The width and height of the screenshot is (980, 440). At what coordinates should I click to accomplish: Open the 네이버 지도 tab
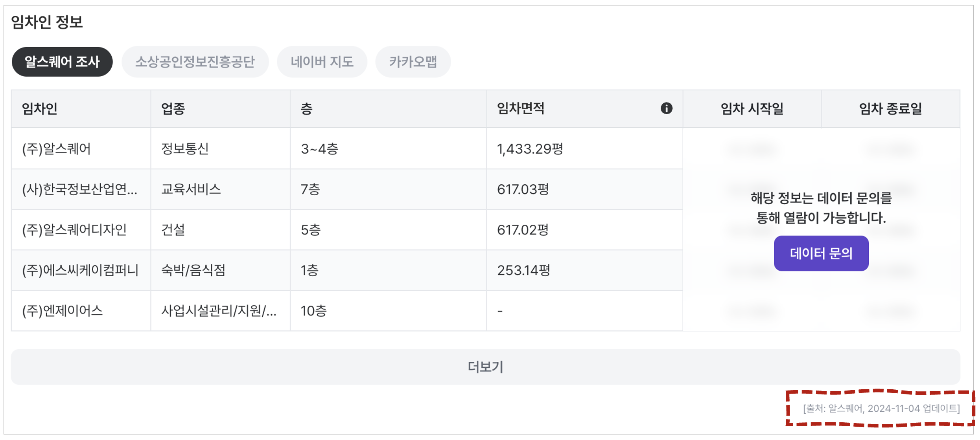click(x=322, y=62)
